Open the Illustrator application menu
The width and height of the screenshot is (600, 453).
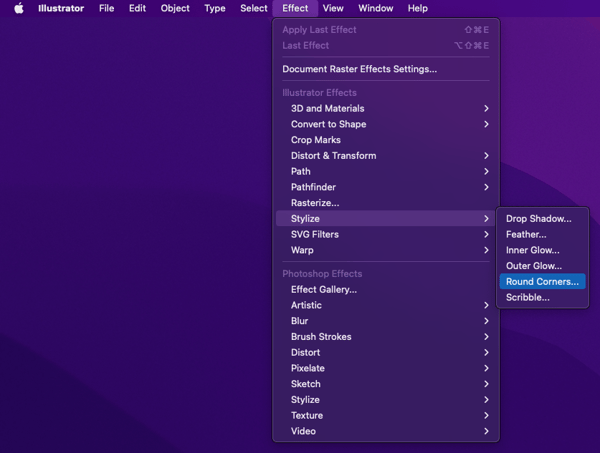[x=61, y=8]
